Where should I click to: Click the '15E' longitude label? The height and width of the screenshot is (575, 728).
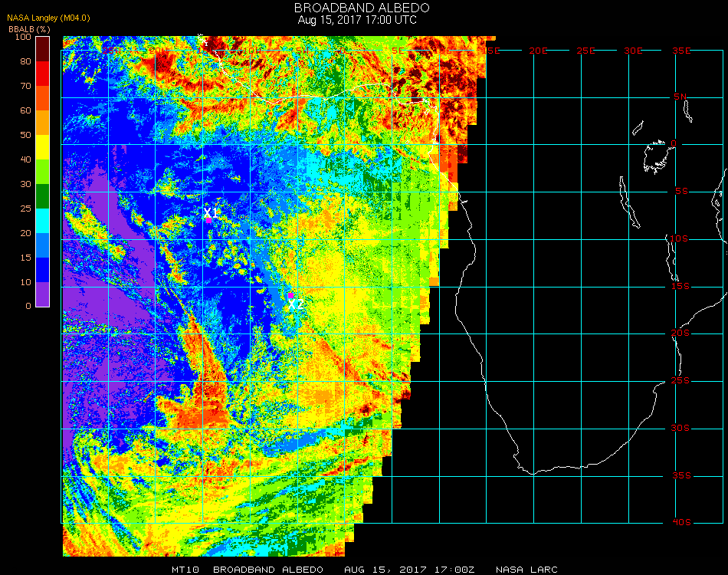click(491, 51)
